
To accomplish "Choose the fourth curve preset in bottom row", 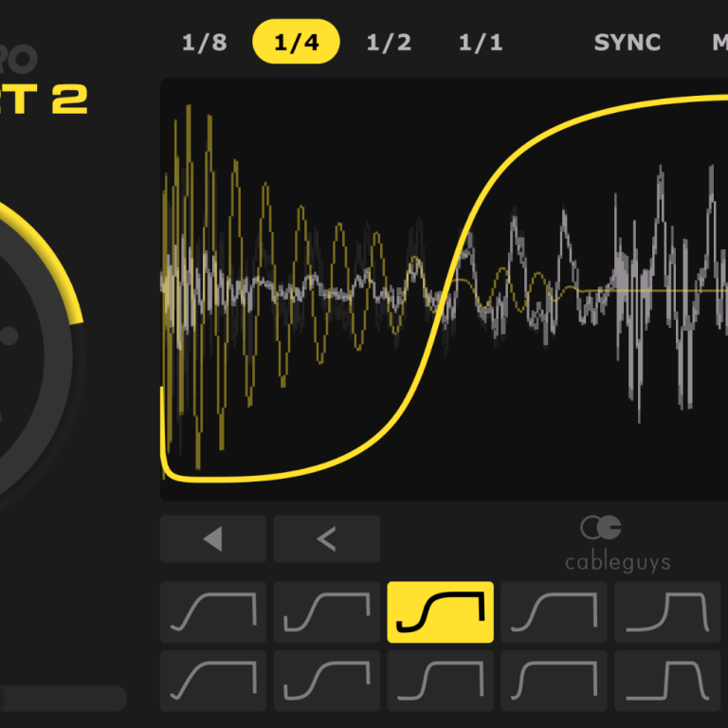I will pos(555,680).
